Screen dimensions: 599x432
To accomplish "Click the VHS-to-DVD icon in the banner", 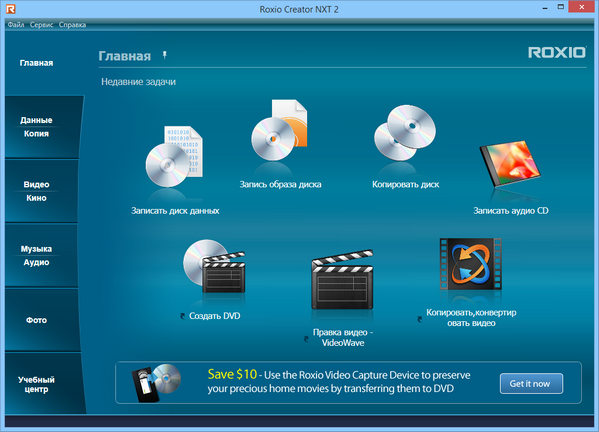I will 156,383.
